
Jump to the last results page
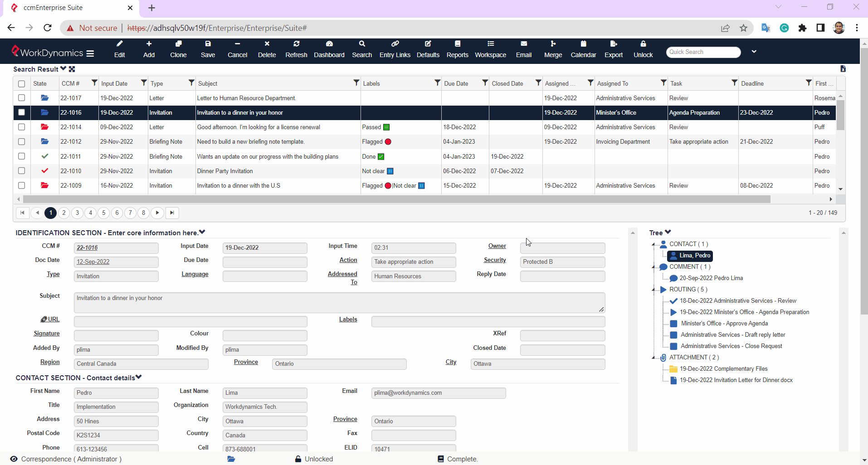click(x=172, y=213)
